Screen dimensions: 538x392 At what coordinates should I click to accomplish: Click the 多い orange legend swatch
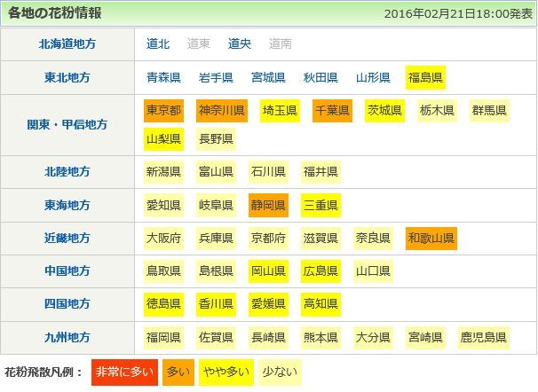(x=178, y=372)
